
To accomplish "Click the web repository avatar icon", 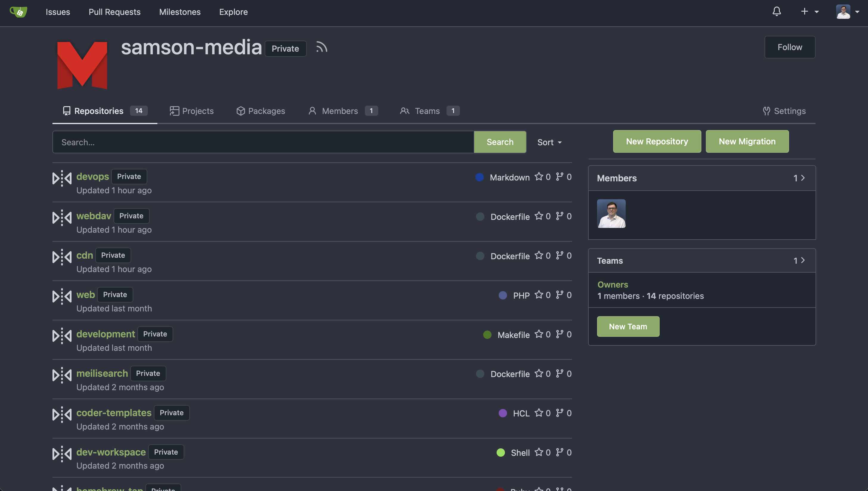I will [x=62, y=297].
